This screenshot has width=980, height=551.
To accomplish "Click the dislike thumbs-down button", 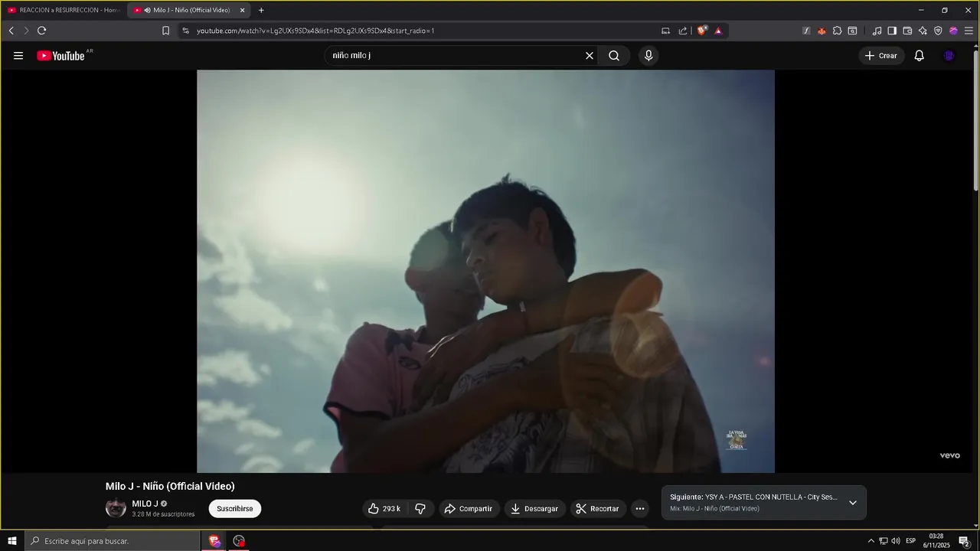I will 420,509.
